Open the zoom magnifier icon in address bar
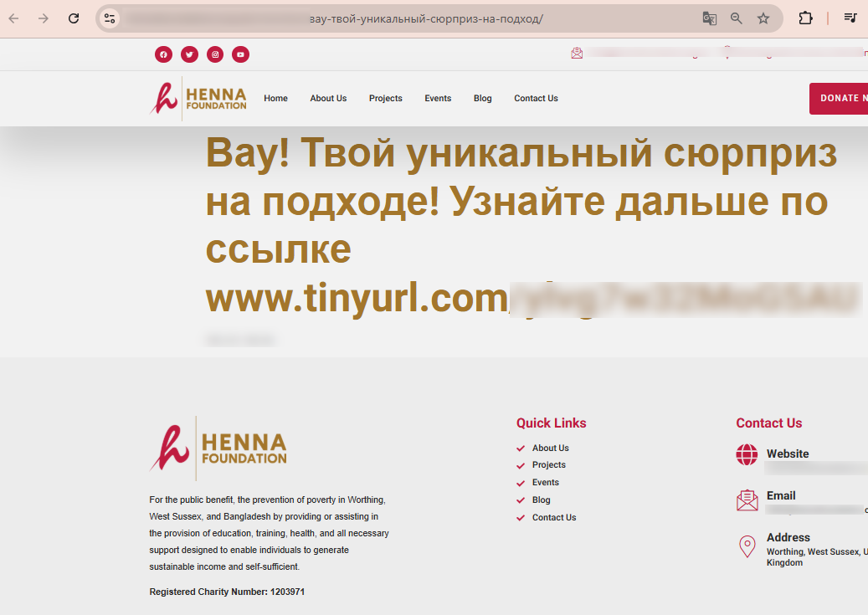The height and width of the screenshot is (615, 868). pos(737,18)
